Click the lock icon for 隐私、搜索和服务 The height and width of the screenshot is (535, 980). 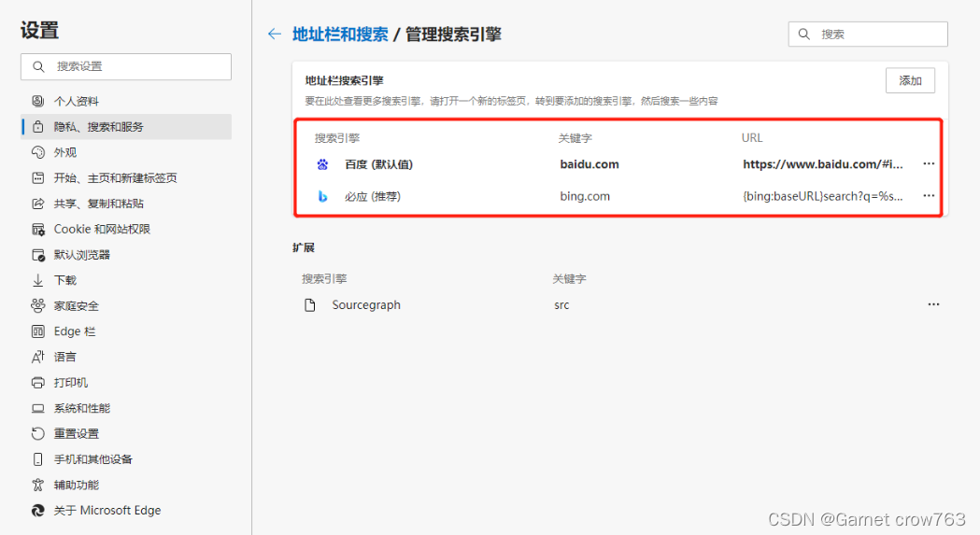[38, 127]
